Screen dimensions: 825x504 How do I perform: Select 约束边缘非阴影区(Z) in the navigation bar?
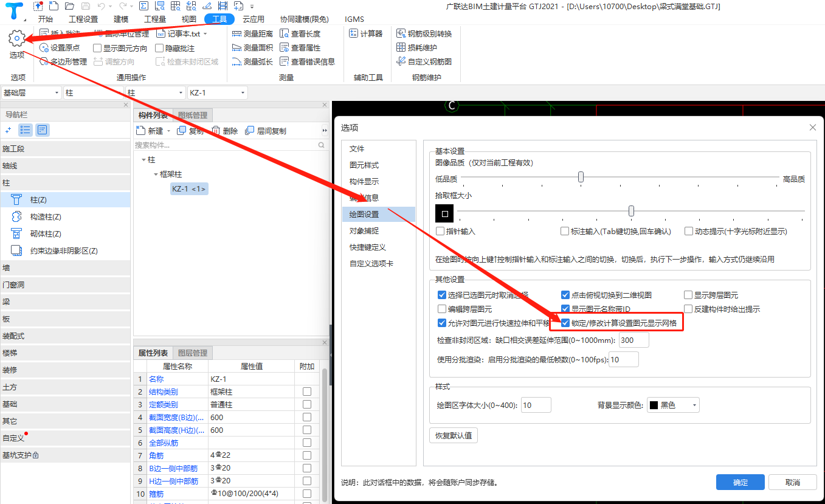65,250
